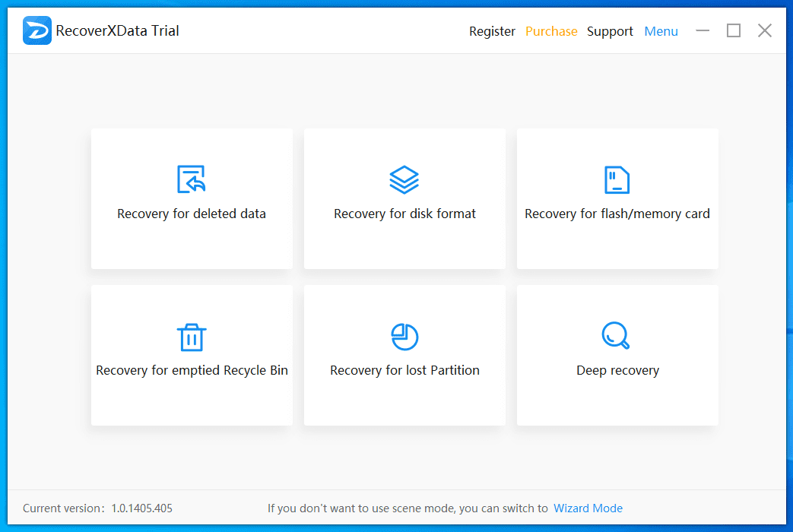Click the lost Partition pie icon

point(404,337)
